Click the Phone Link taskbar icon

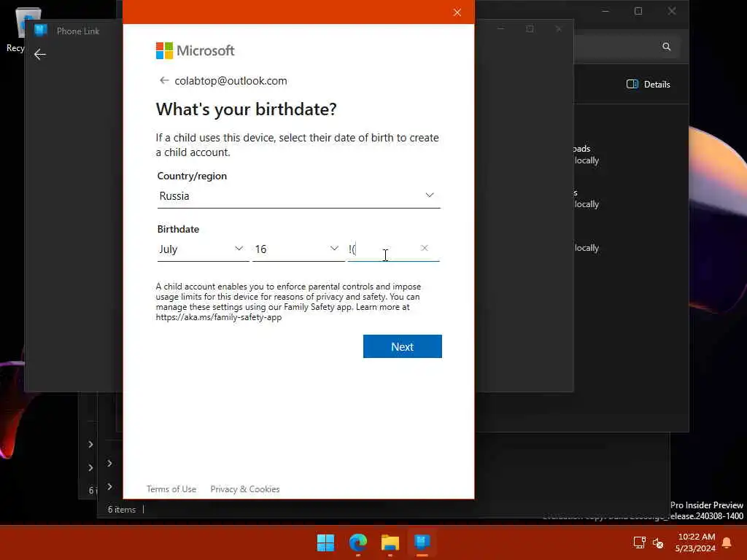(422, 542)
